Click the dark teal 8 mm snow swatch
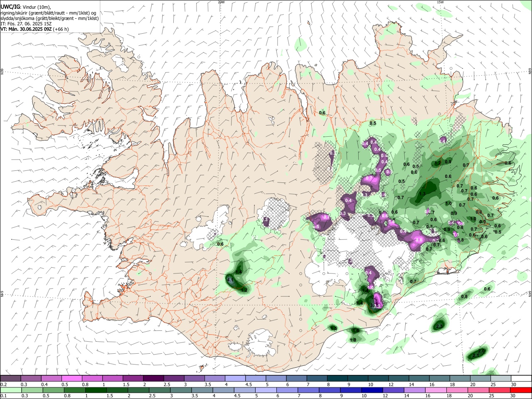This screenshot has width=532, height=399. click(337, 378)
